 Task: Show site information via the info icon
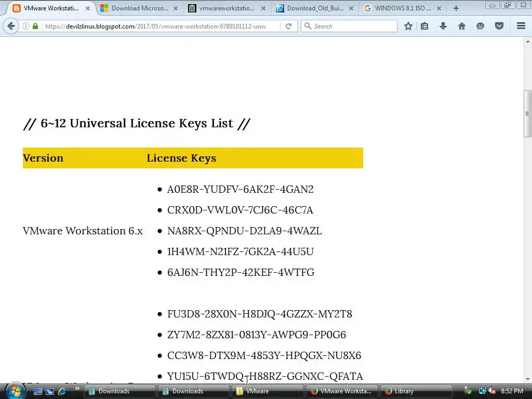click(26, 26)
